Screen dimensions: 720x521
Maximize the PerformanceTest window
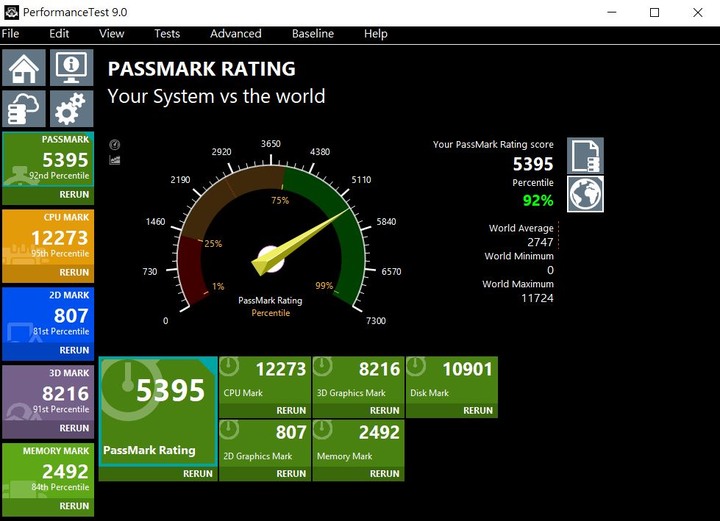[x=655, y=12]
